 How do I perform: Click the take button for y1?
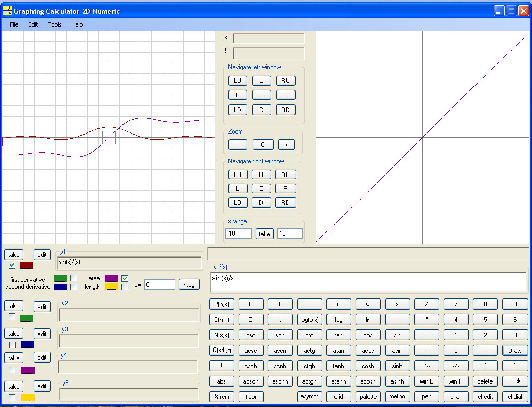(x=13, y=255)
